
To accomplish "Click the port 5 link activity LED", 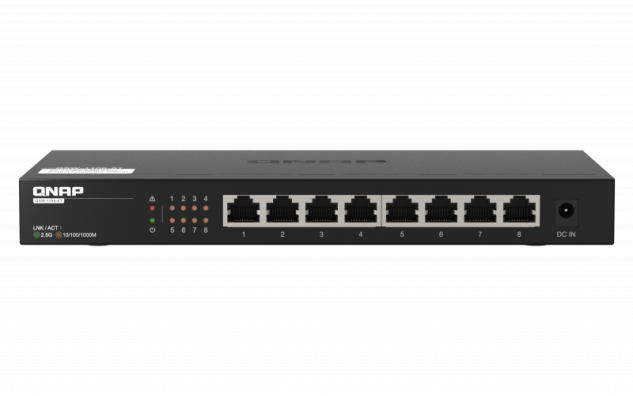I will coord(172,220).
